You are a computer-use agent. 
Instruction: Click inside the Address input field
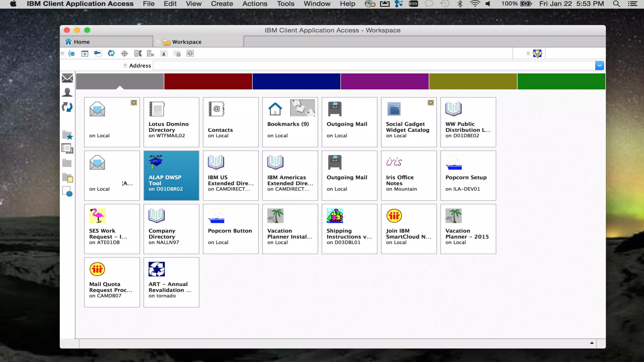coord(374,65)
